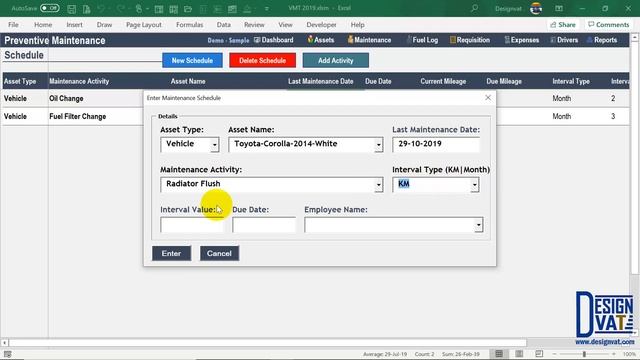Click the Interval Type column header
The image size is (640, 360).
[571, 82]
